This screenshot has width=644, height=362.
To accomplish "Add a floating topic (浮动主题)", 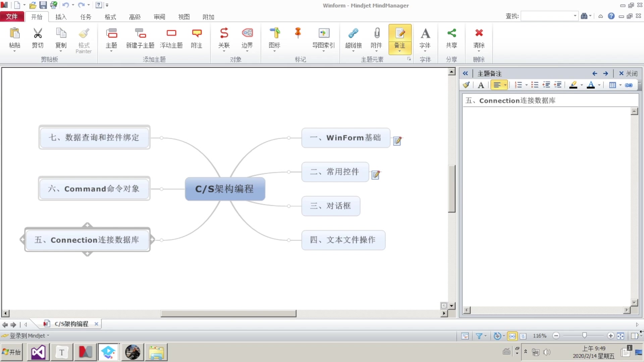I will point(171,34).
